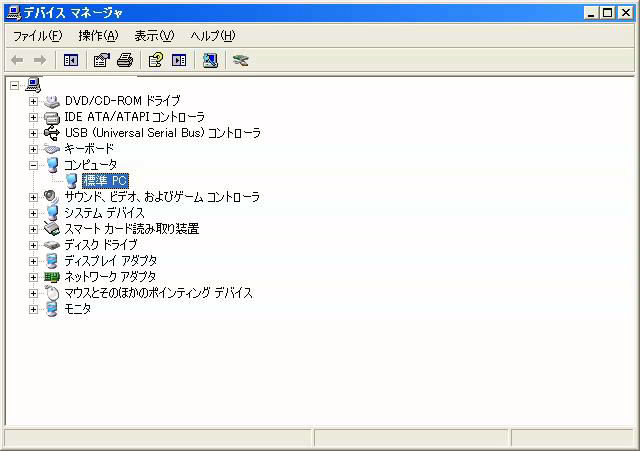
Task: Select the 標準 PC tree item
Action: click(105, 181)
